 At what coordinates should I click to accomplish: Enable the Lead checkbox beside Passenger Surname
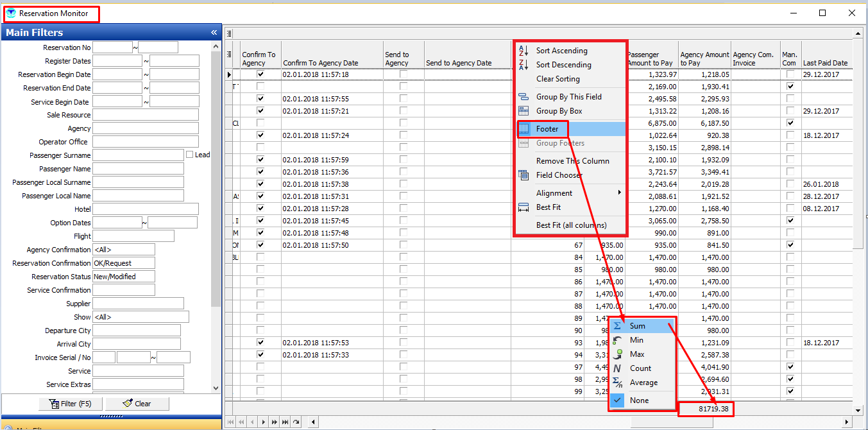click(189, 155)
